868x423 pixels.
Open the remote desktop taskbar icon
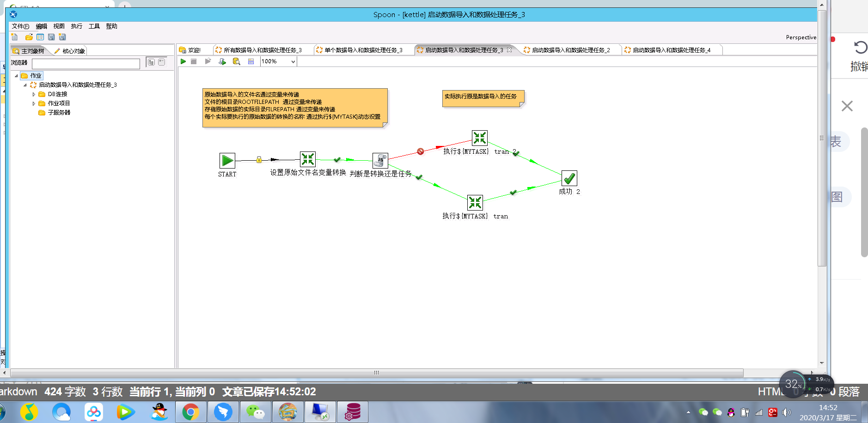[320, 411]
